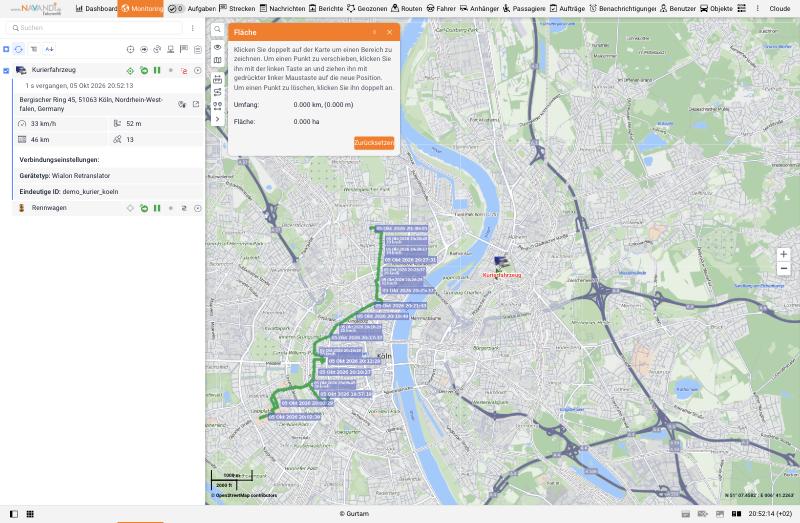
Task: Click the crosshair column header icon
Action: (x=131, y=49)
